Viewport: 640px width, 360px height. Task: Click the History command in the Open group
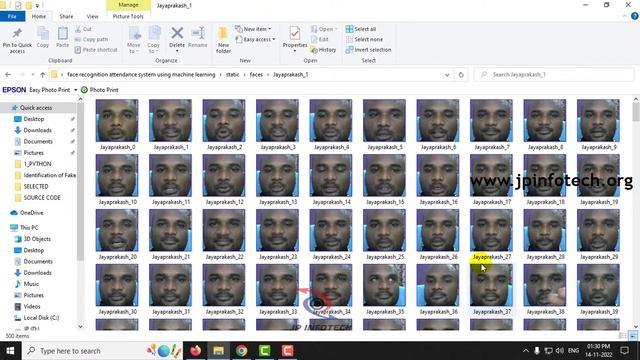323,49
